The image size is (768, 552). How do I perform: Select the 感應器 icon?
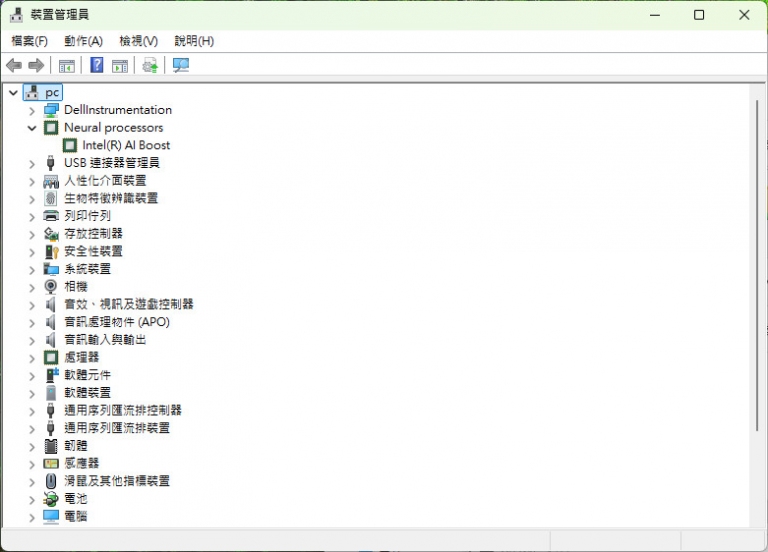pyautogui.click(x=51, y=463)
